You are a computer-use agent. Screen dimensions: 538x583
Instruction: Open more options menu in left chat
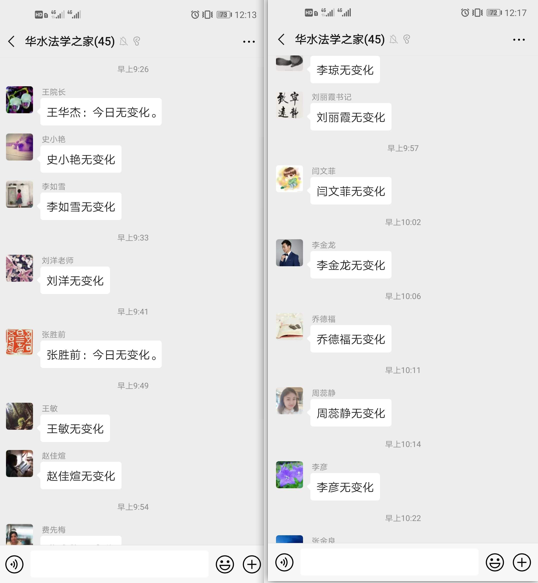coord(249,42)
